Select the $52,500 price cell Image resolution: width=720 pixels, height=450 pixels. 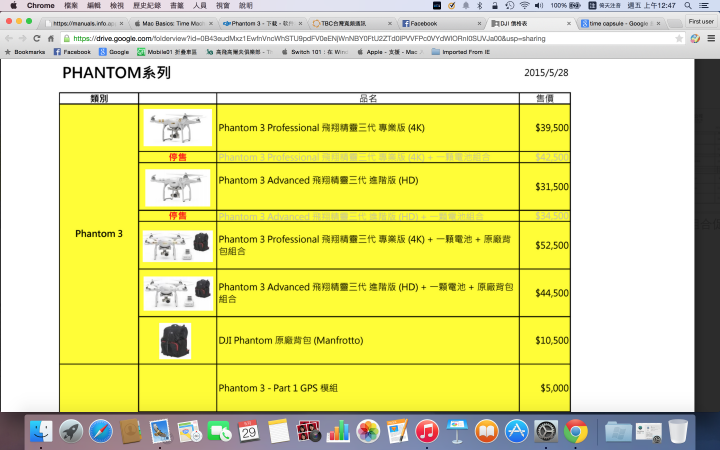tap(545, 245)
